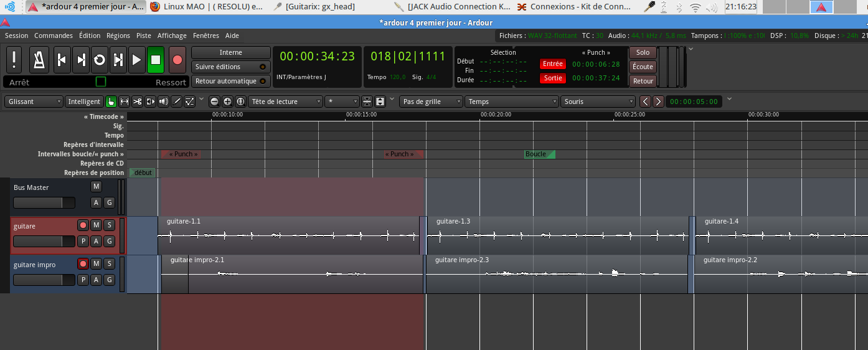Screen dimensions: 868x350
Task: Enable loop playback button
Action: click(x=99, y=60)
